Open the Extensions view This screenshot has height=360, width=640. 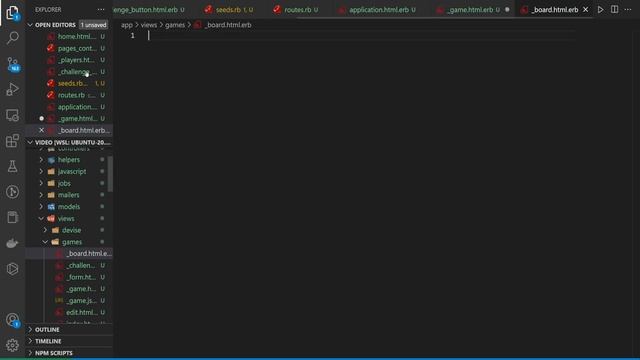point(13,141)
